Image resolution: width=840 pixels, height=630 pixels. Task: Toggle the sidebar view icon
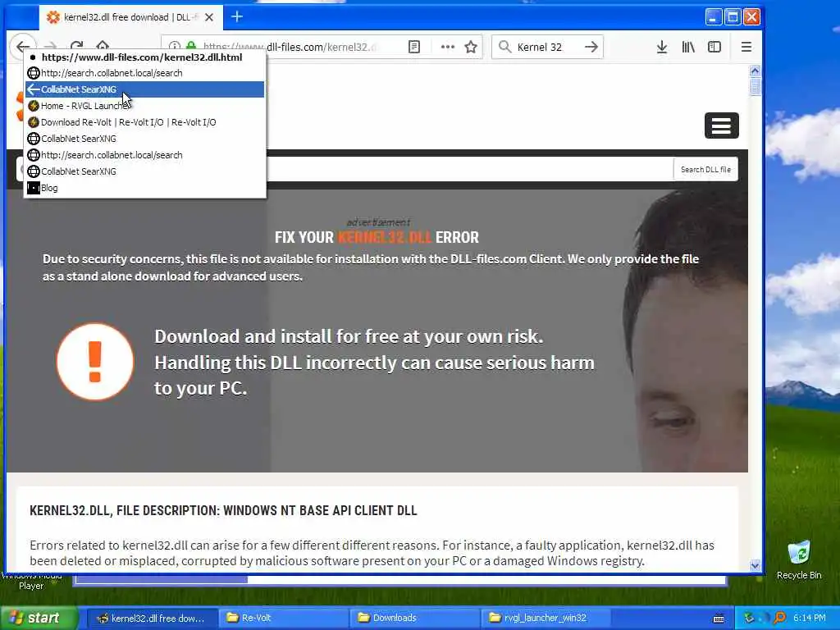(x=714, y=47)
